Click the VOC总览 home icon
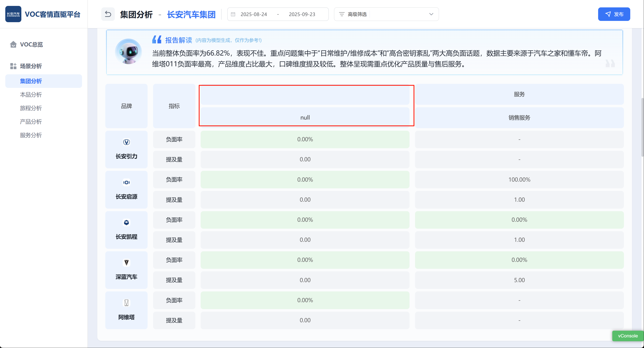The image size is (644, 348). (x=13, y=44)
